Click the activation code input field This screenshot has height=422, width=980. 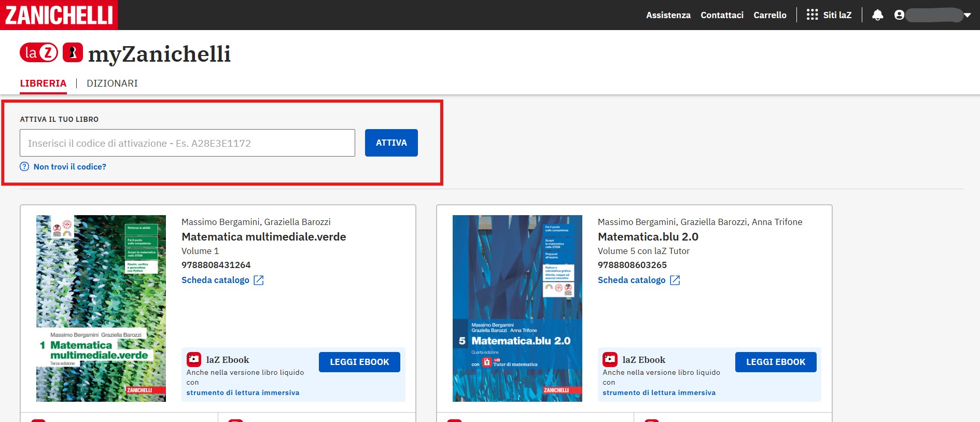tap(187, 143)
